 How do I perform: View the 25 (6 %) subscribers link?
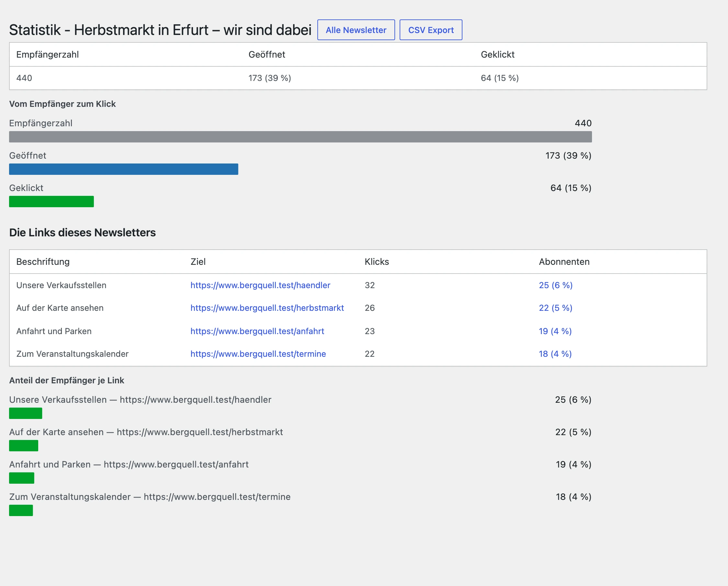(556, 285)
